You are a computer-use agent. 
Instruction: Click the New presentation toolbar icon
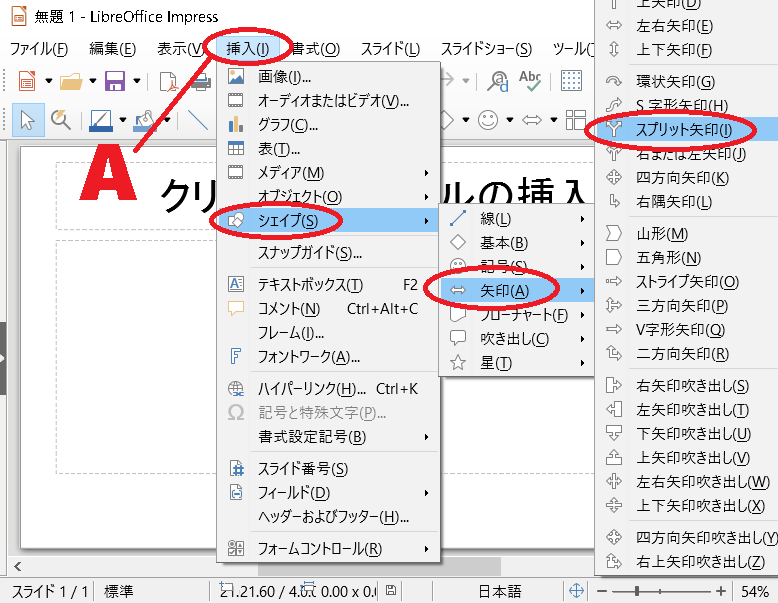27,81
